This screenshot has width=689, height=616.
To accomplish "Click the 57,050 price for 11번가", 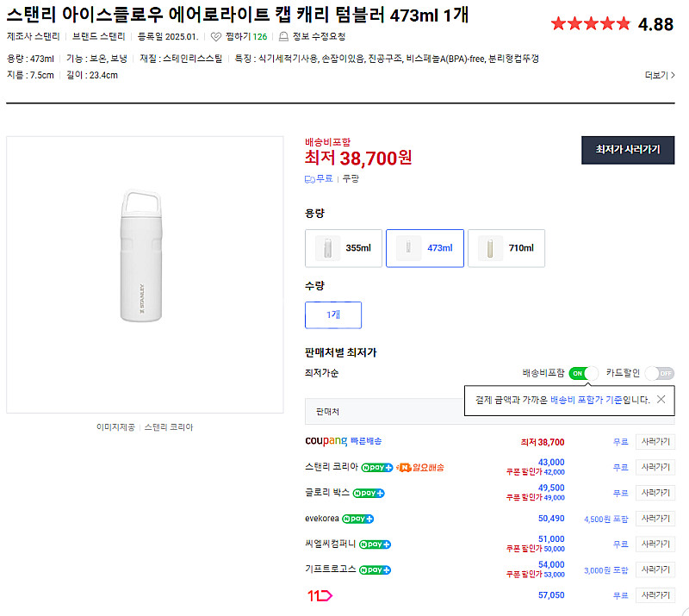I will [551, 595].
